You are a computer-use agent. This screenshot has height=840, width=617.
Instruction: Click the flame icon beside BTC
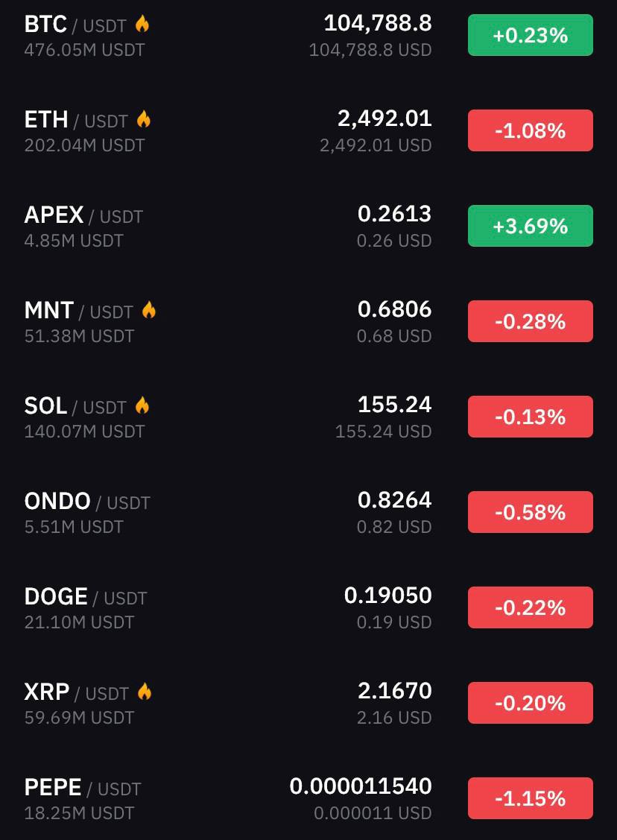142,25
